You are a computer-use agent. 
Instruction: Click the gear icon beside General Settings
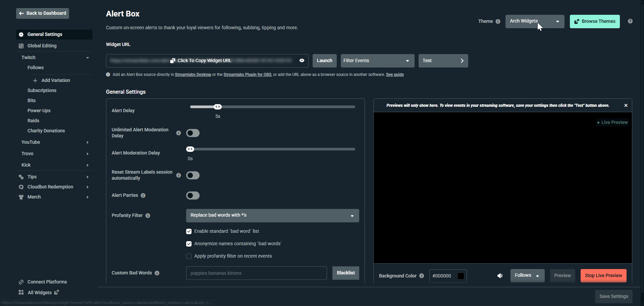pos(21,35)
